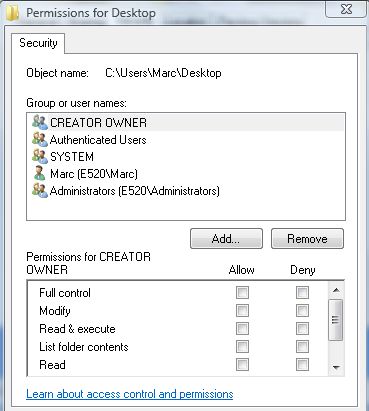Image resolution: width=369 pixels, height=411 pixels.
Task: Open Learn about access control and permissions link
Action: [130, 394]
